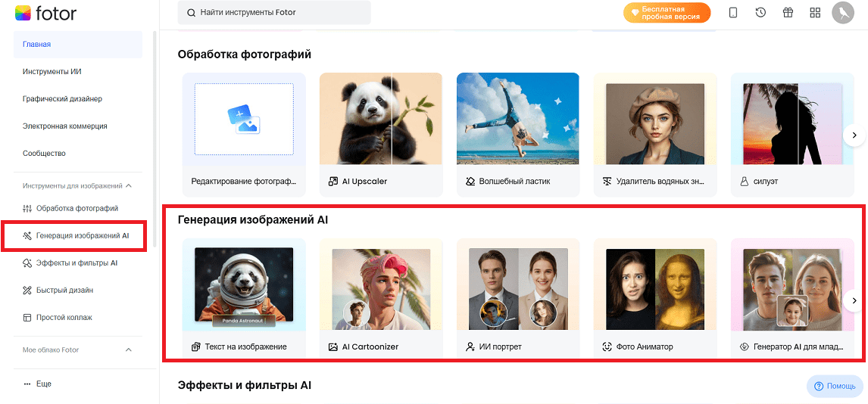Click the Обработка фотографий section heading
868x404 pixels.
[244, 54]
